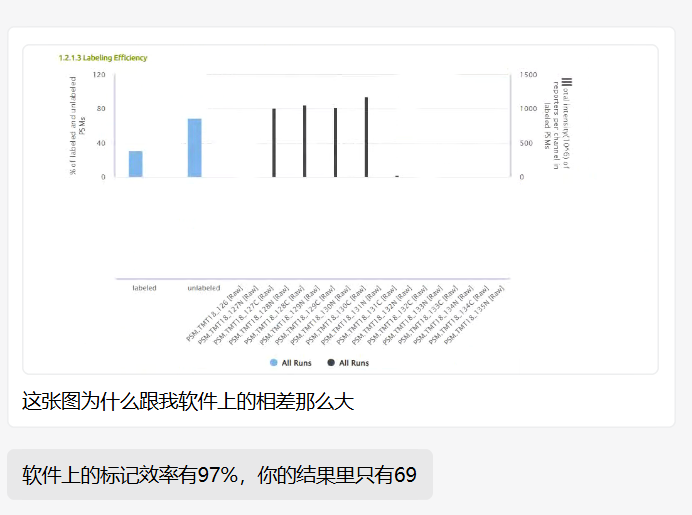The height and width of the screenshot is (515, 692).
Task: Open the chart hamburger context menu
Action: coord(567,82)
